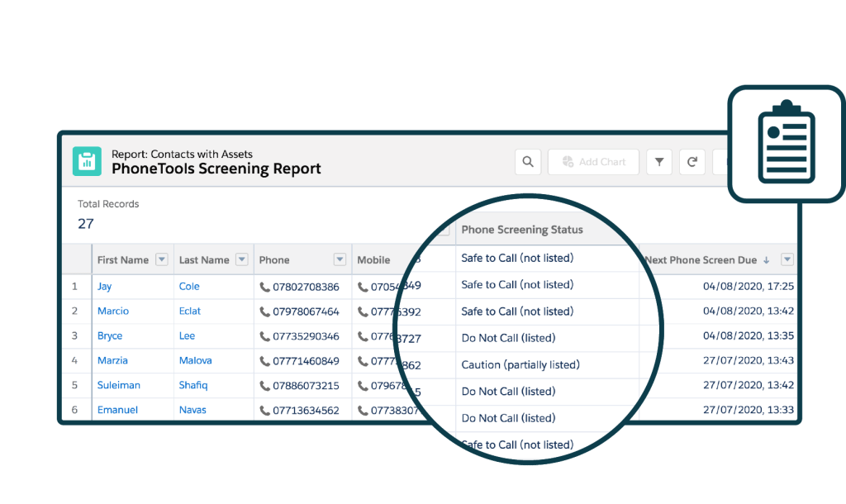This screenshot has width=846, height=504.
Task: Select the Phone Screening Status column header
Action: [x=521, y=230]
